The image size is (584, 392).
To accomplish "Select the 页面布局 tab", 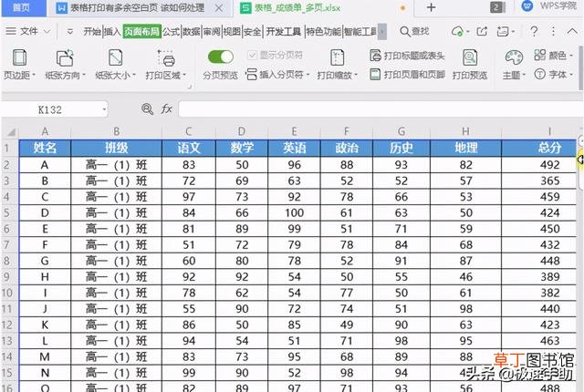I will pyautogui.click(x=141, y=32).
